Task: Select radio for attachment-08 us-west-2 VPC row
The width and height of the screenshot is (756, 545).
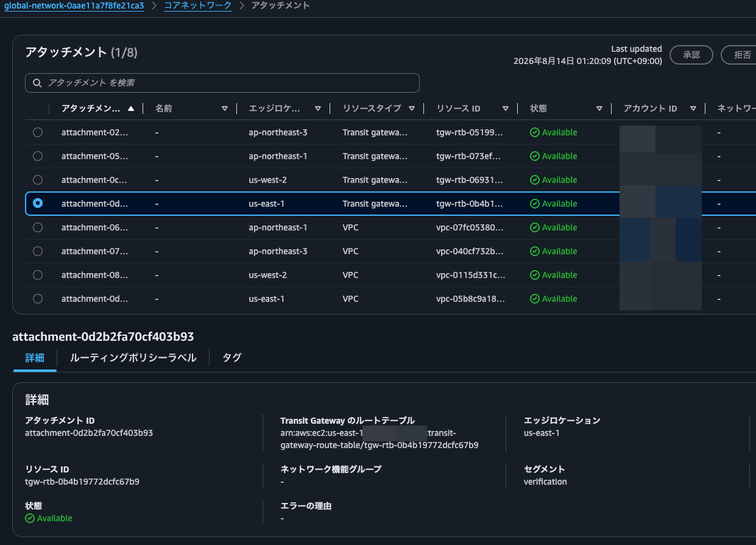Action: coord(38,275)
